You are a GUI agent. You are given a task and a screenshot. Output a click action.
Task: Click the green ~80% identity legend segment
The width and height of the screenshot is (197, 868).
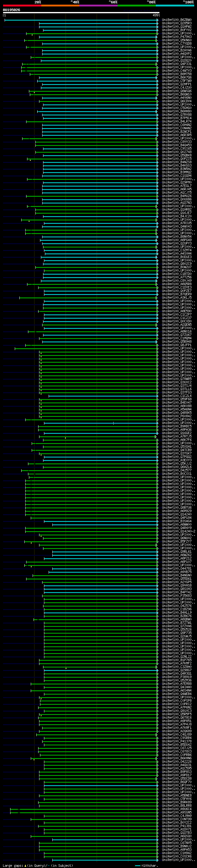[137, 6]
